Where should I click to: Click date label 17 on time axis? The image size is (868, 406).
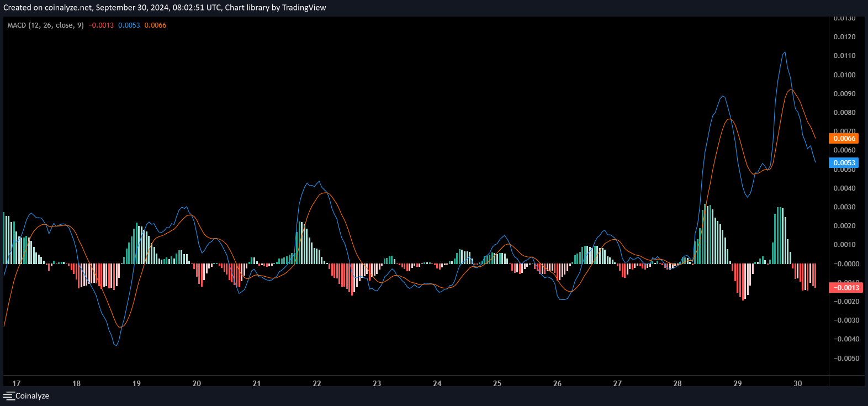(x=17, y=383)
